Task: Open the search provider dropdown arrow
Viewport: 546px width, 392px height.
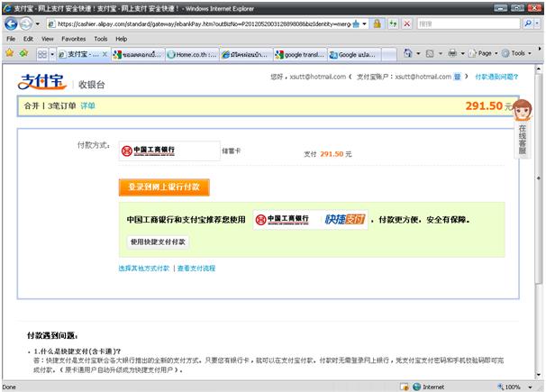Action: [x=537, y=23]
